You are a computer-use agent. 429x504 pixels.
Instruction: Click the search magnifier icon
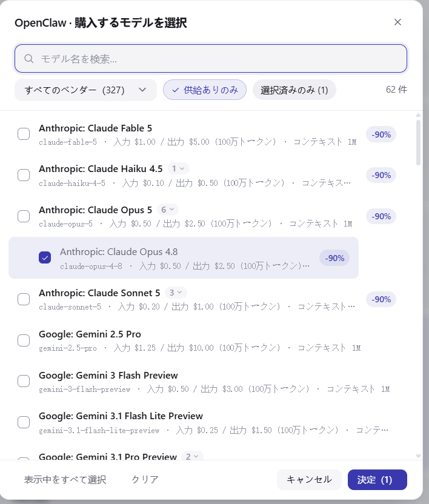pyautogui.click(x=29, y=59)
